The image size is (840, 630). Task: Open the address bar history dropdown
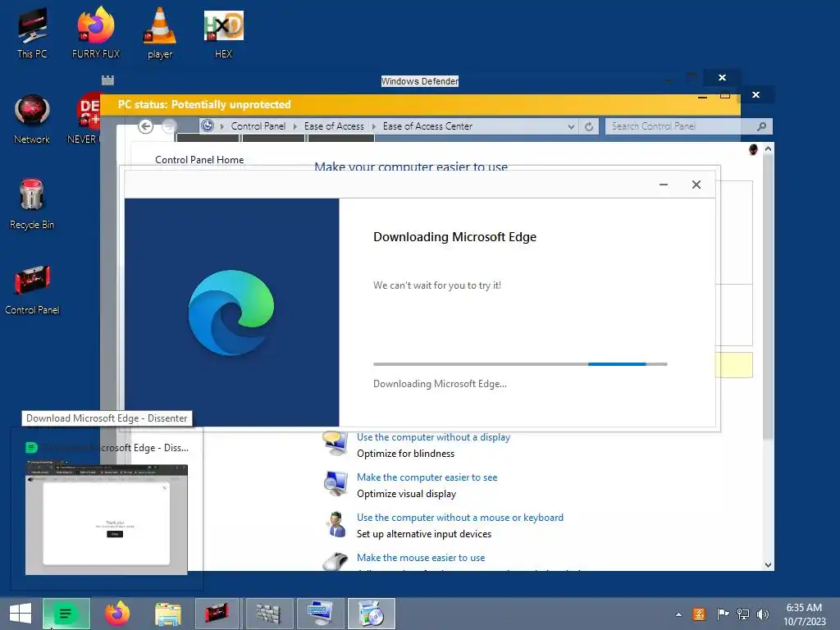pos(571,126)
